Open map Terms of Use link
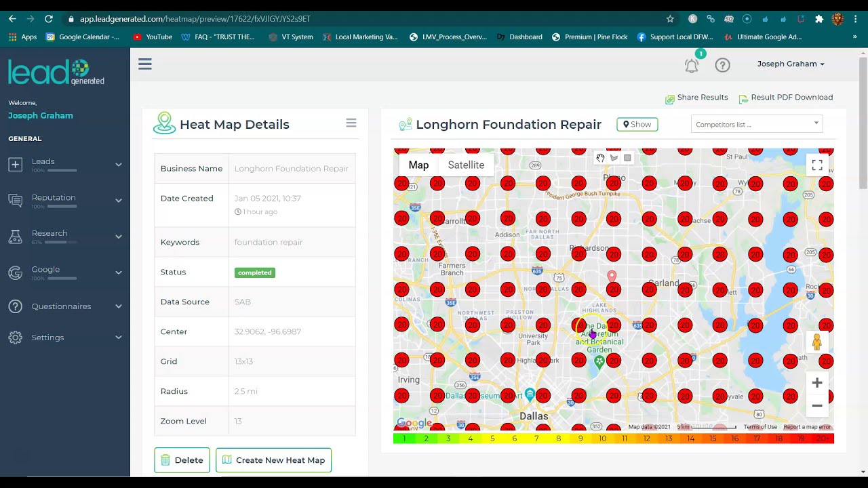This screenshot has height=488, width=868. (x=760, y=427)
